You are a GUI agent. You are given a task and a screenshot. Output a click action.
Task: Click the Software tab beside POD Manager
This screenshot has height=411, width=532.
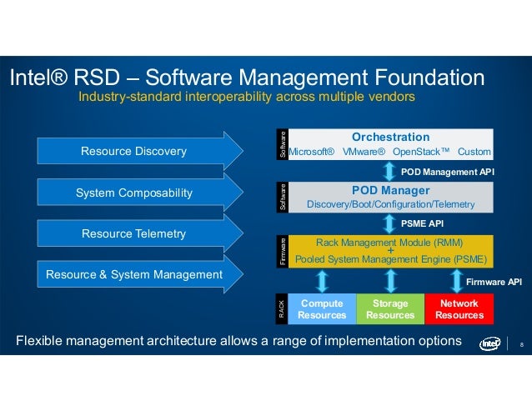pyautogui.click(x=283, y=197)
